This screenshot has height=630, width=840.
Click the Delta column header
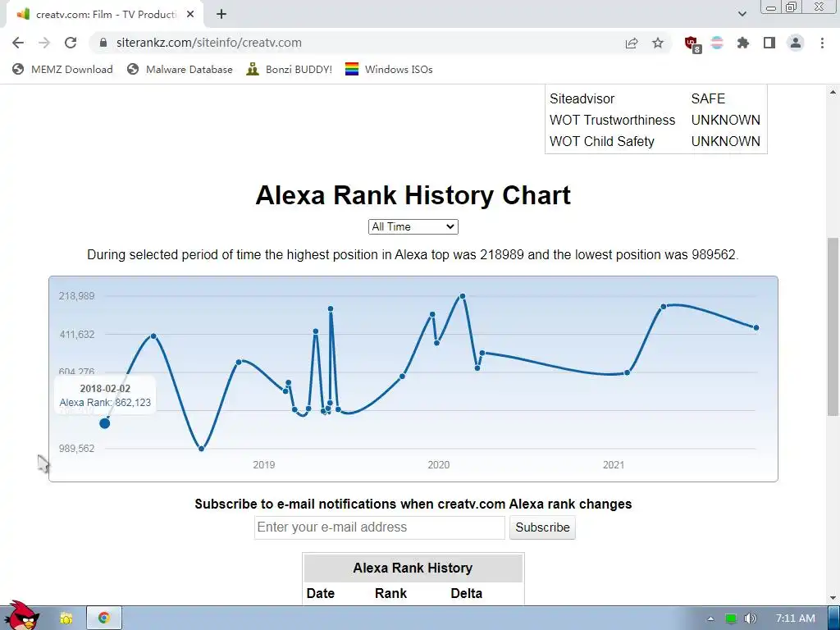466,593
